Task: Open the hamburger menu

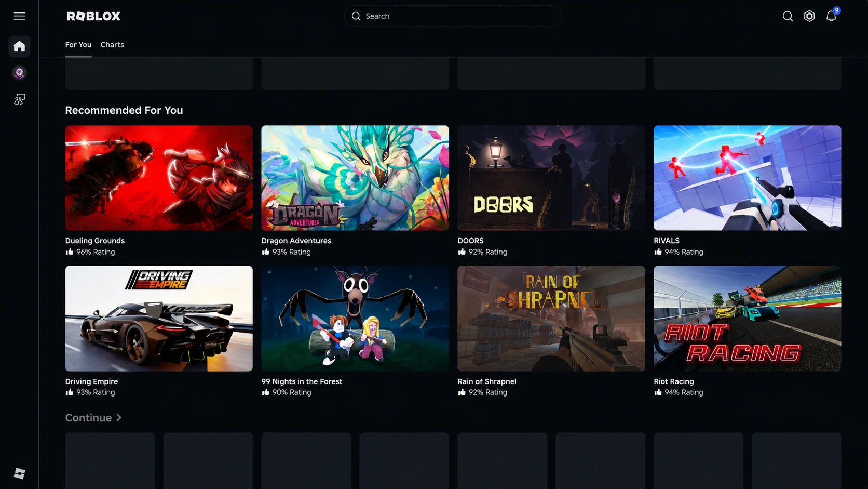Action: [19, 16]
